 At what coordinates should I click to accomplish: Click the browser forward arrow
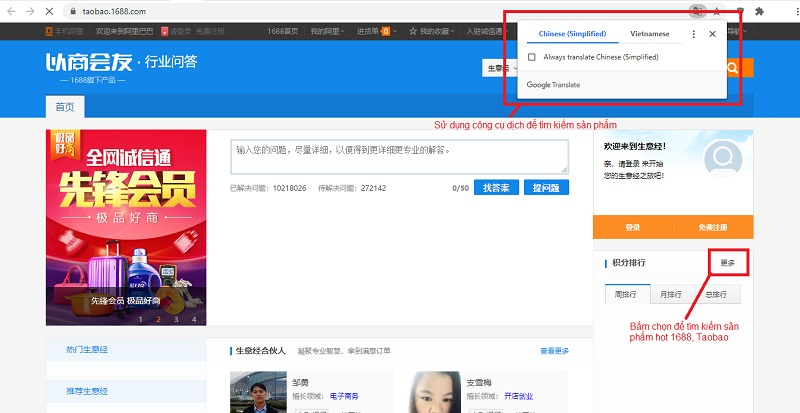point(29,10)
